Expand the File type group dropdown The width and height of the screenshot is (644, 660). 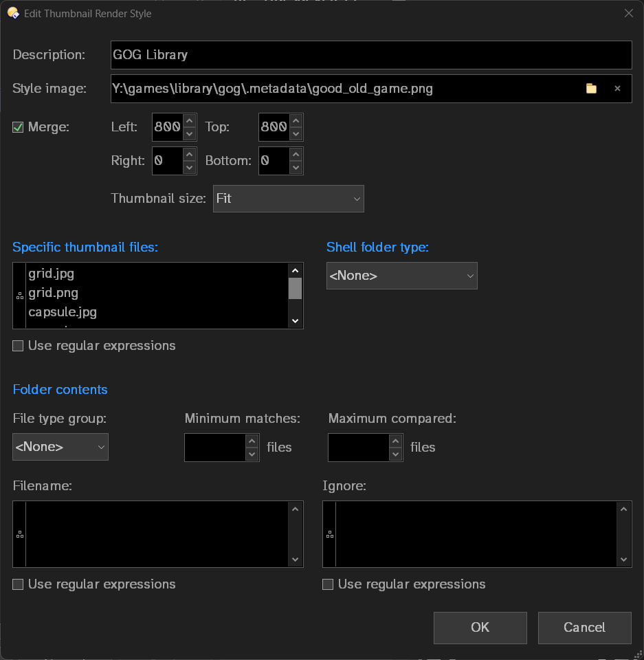point(60,447)
